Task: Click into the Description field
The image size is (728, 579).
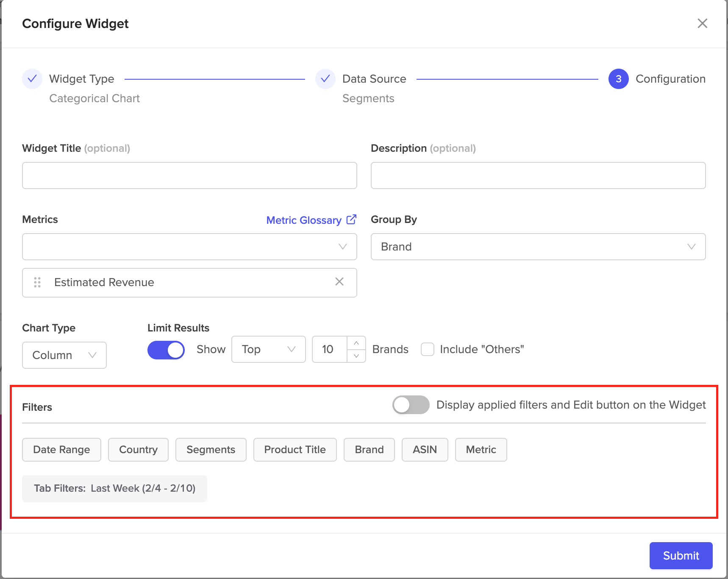Action: coord(538,175)
